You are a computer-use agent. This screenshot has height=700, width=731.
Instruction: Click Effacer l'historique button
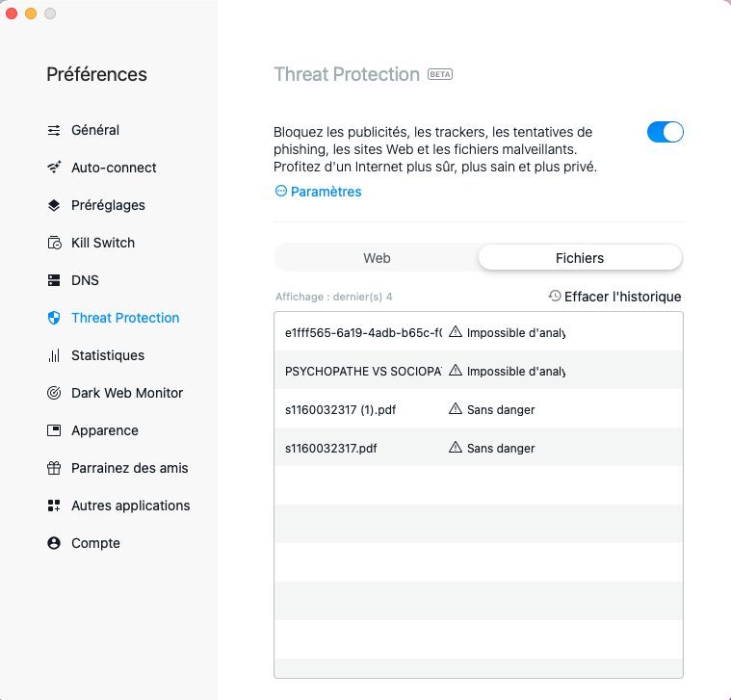tap(614, 297)
